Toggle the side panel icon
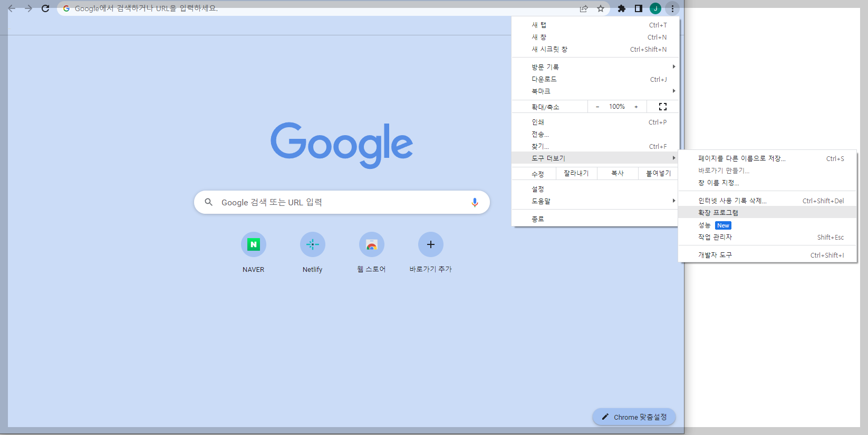Viewport: 868px width, 435px height. [639, 8]
